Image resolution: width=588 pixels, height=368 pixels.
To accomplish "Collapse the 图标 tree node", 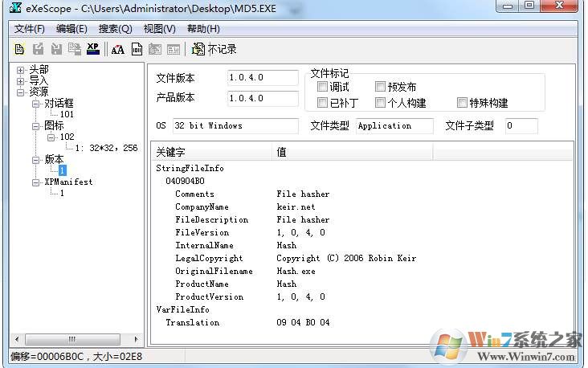I will [35, 126].
